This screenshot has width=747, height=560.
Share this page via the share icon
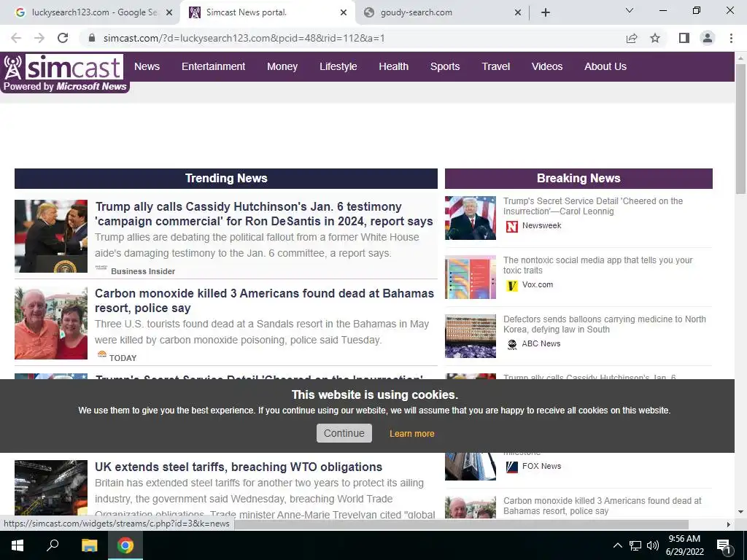tap(632, 38)
